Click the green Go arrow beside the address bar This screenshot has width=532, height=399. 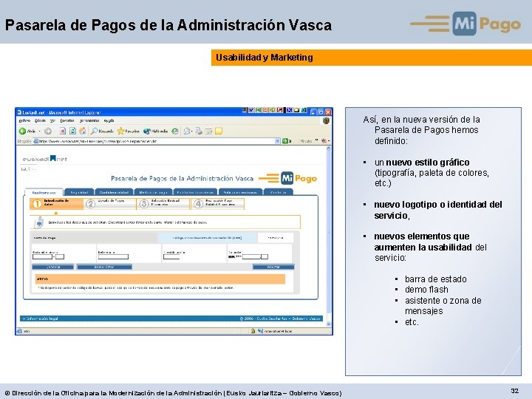(285, 141)
